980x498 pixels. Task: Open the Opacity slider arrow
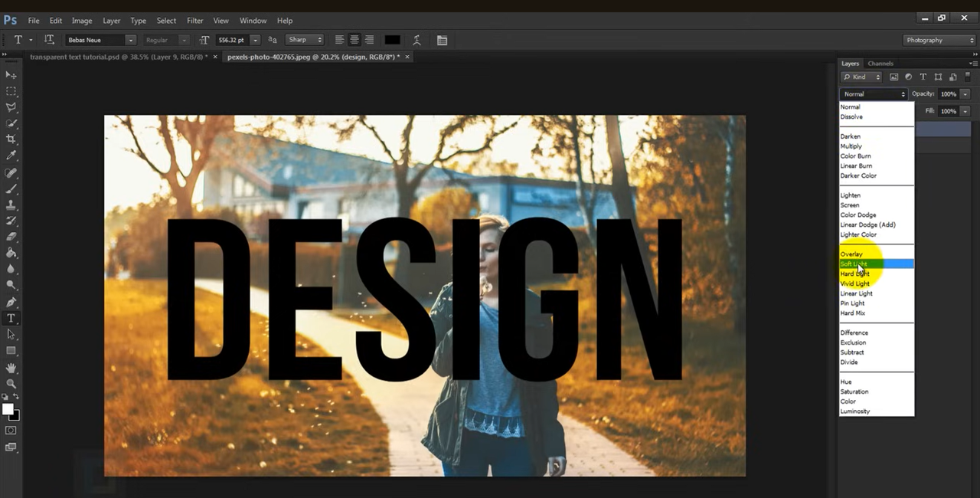[x=965, y=94]
